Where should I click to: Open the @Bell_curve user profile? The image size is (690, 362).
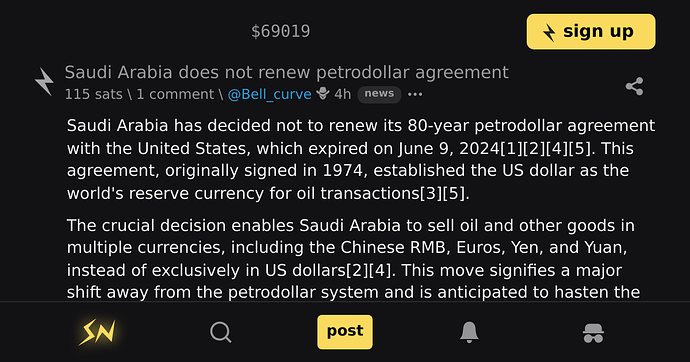click(x=269, y=94)
